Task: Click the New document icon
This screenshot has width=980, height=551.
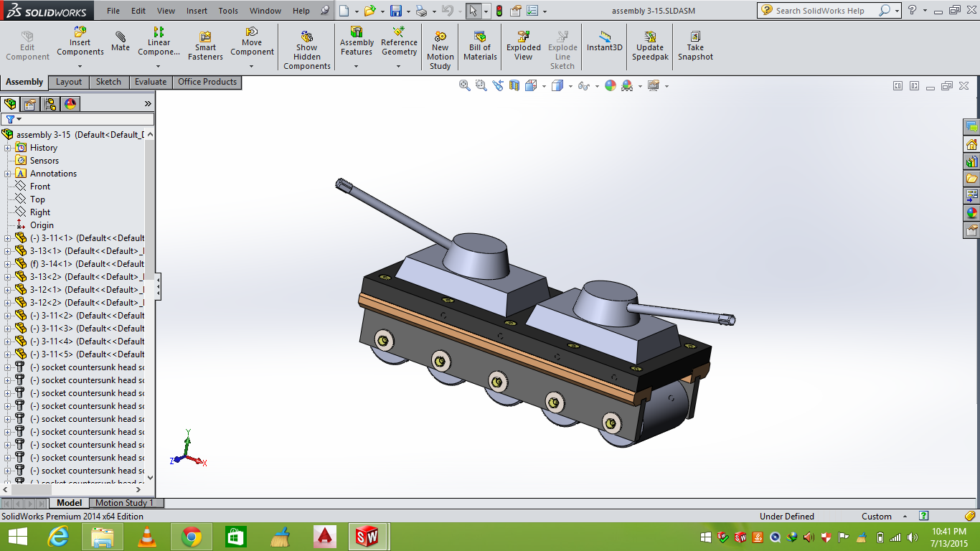Action: 344,11
